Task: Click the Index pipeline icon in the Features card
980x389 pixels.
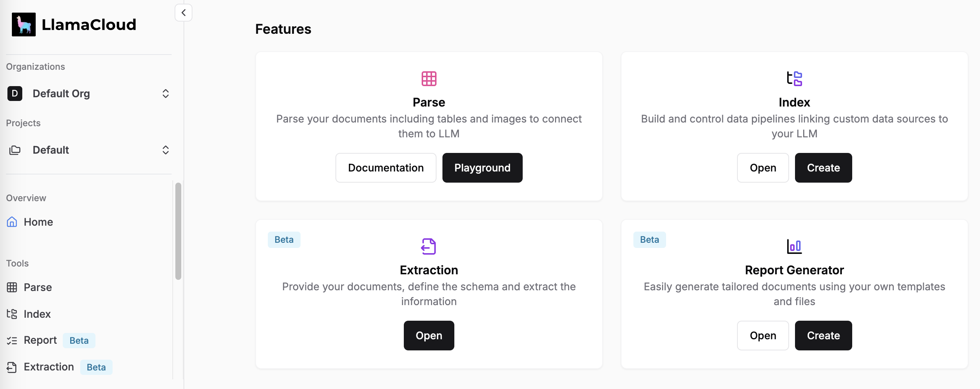Action: tap(794, 79)
